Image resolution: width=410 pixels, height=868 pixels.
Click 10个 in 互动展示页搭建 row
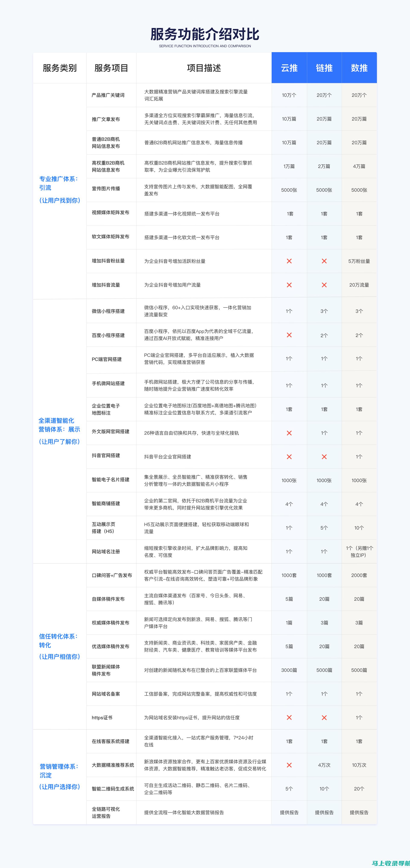359,528
